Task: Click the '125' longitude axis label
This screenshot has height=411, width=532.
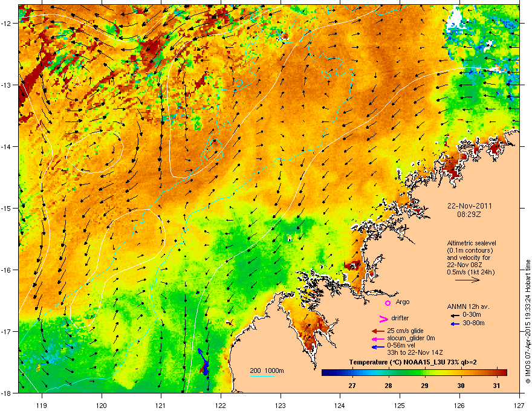Action: [400, 405]
